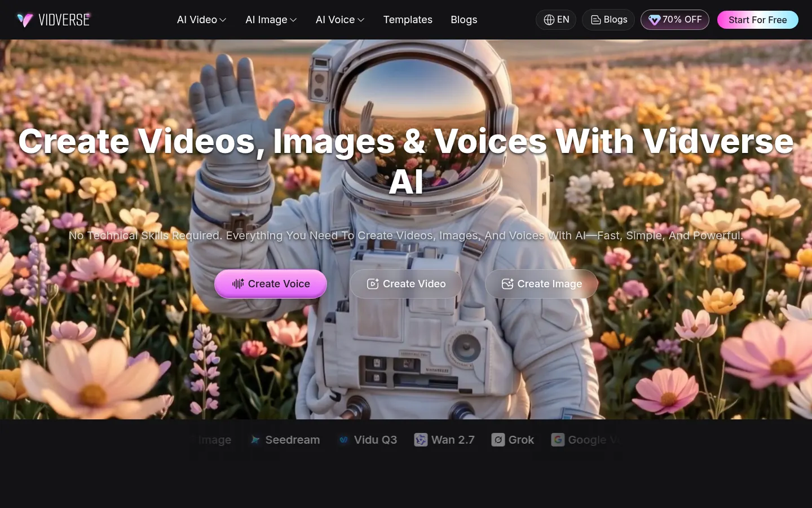Click the globe language icon
This screenshot has height=508, width=812.
[549, 20]
